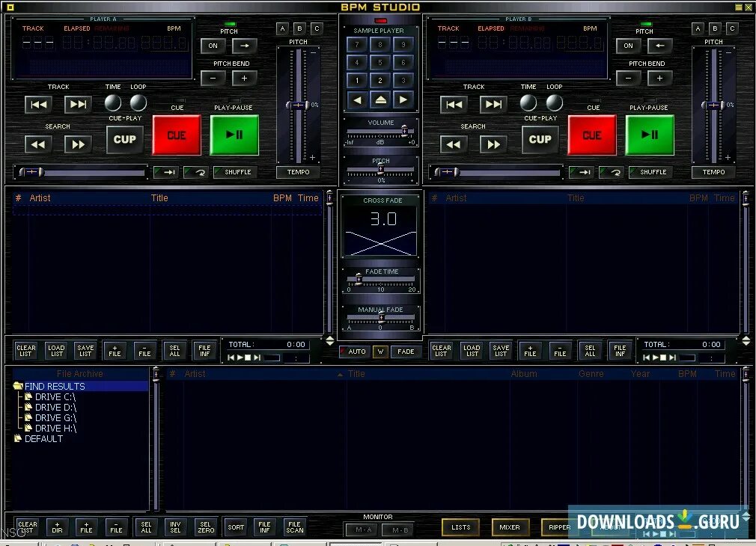
Task: Adjust the Sample Player VOLUME slider
Action: [404, 131]
